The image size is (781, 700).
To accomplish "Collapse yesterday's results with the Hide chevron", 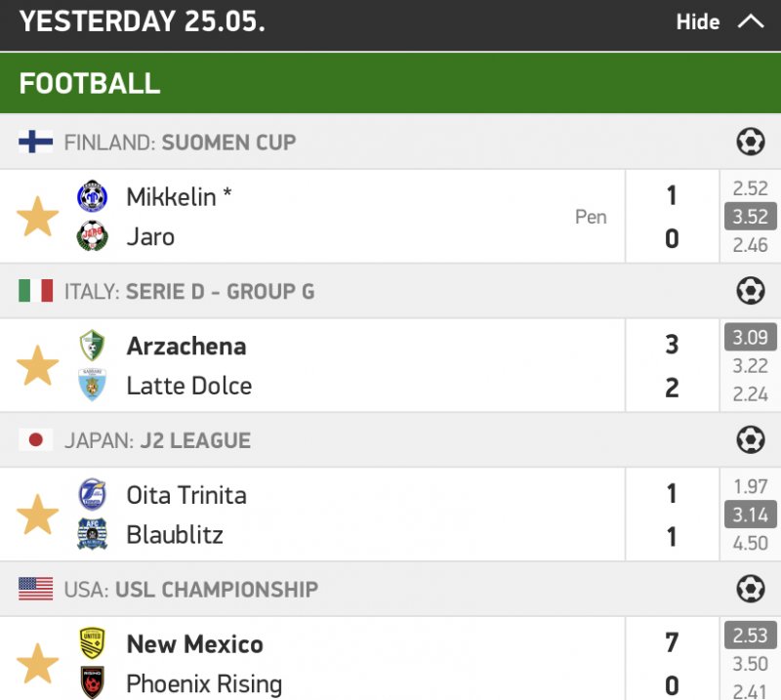I will 750,21.
